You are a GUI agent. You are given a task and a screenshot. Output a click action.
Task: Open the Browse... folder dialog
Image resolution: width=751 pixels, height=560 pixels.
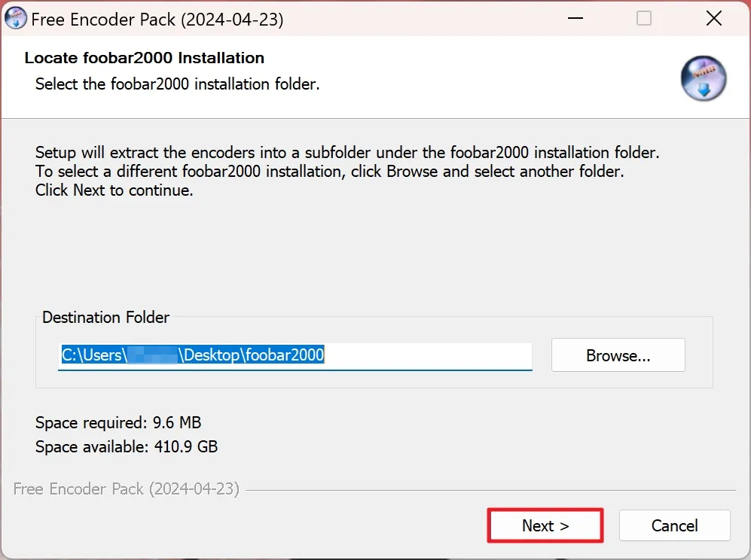pyautogui.click(x=618, y=355)
